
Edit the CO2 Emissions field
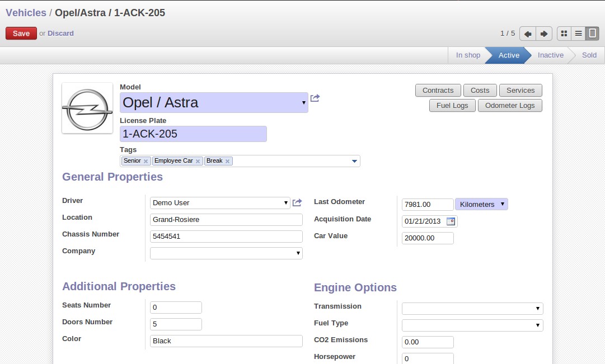click(x=428, y=342)
